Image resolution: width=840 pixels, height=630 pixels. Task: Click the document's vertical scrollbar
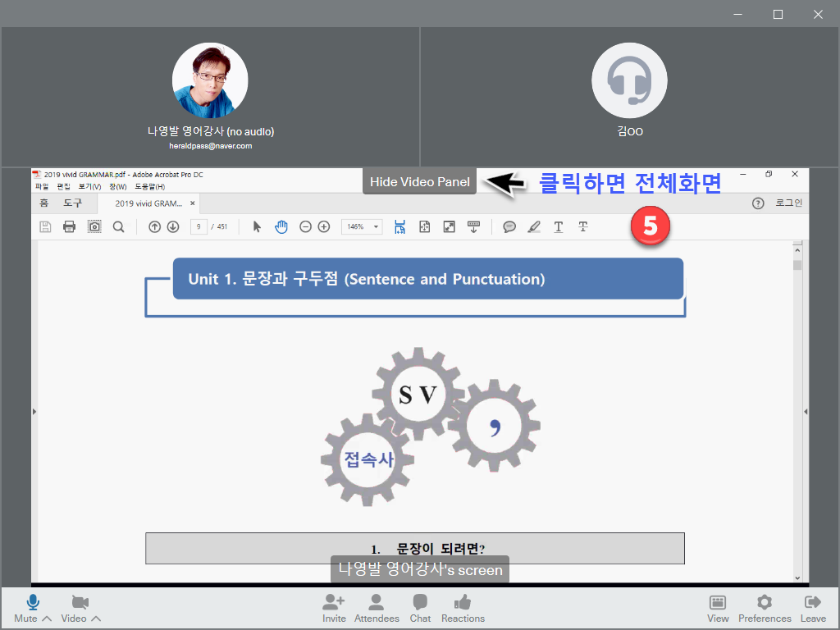[797, 410]
